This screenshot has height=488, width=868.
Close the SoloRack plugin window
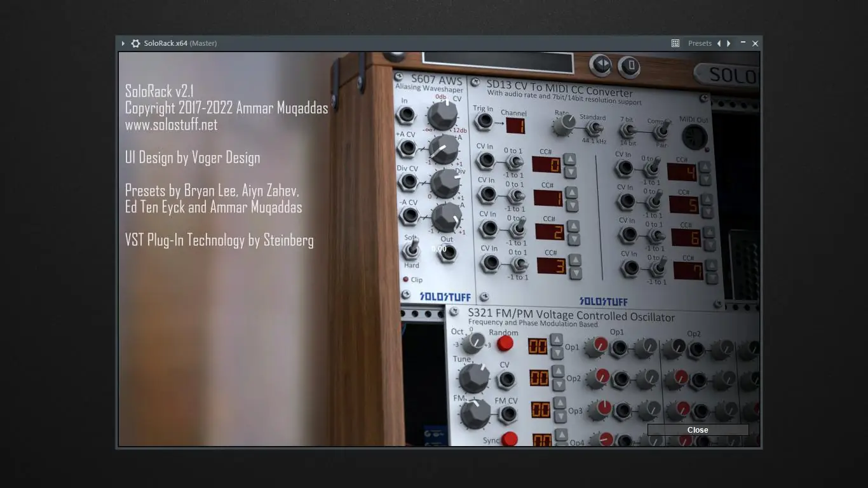click(755, 43)
